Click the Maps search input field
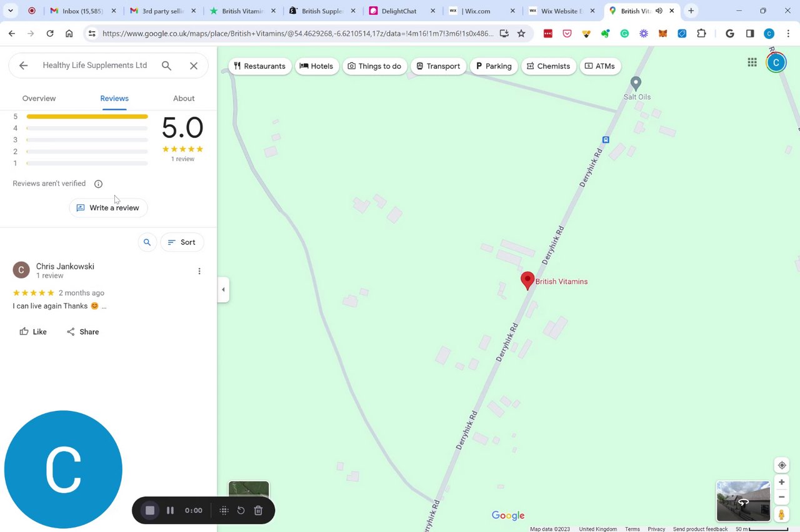 pos(95,66)
